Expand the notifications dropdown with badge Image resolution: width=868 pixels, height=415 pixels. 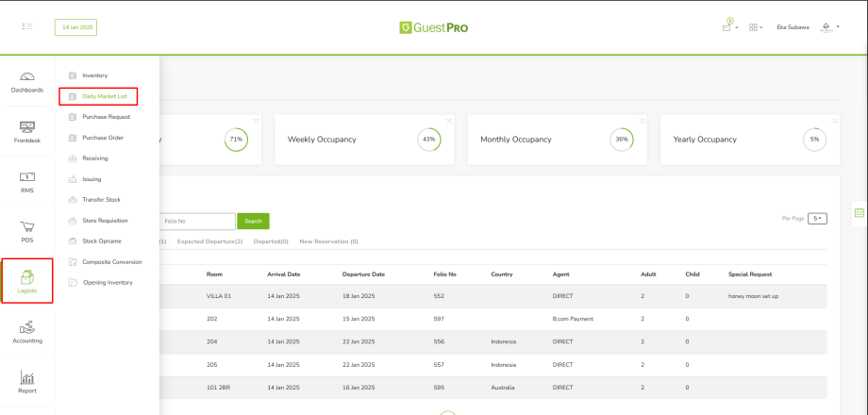728,26
